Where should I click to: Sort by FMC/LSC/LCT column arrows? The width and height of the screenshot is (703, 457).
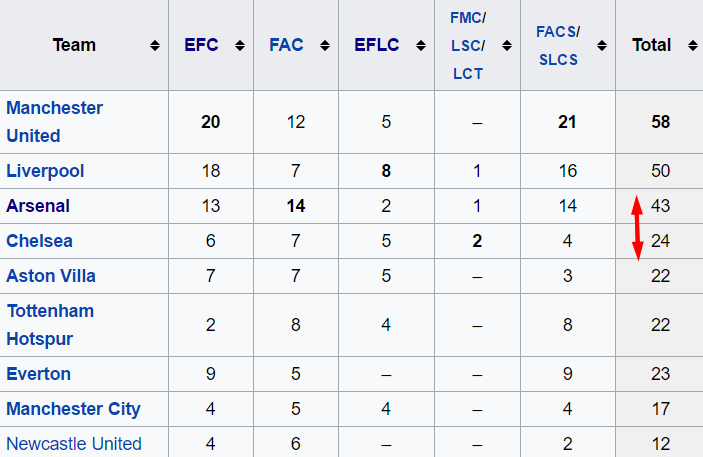pos(506,46)
